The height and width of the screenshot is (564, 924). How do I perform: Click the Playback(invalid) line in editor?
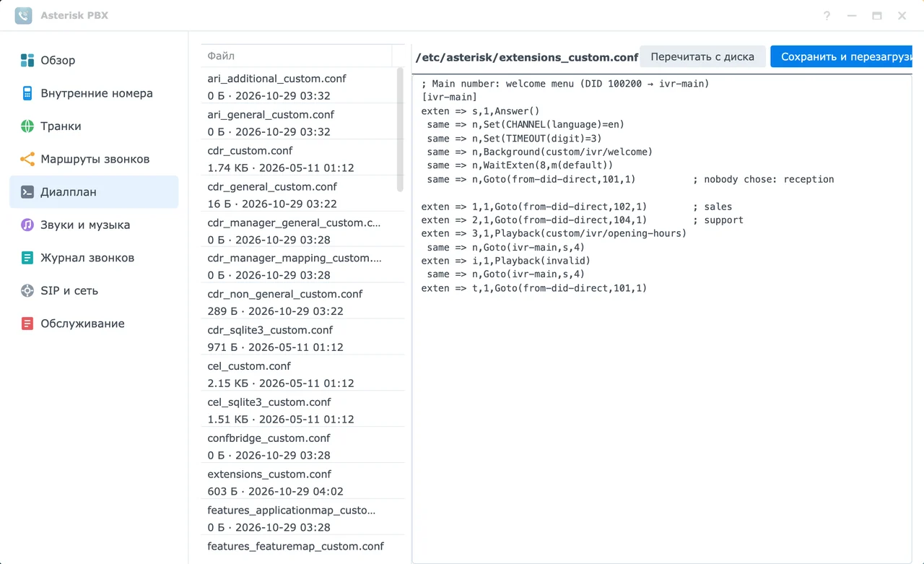tap(506, 261)
